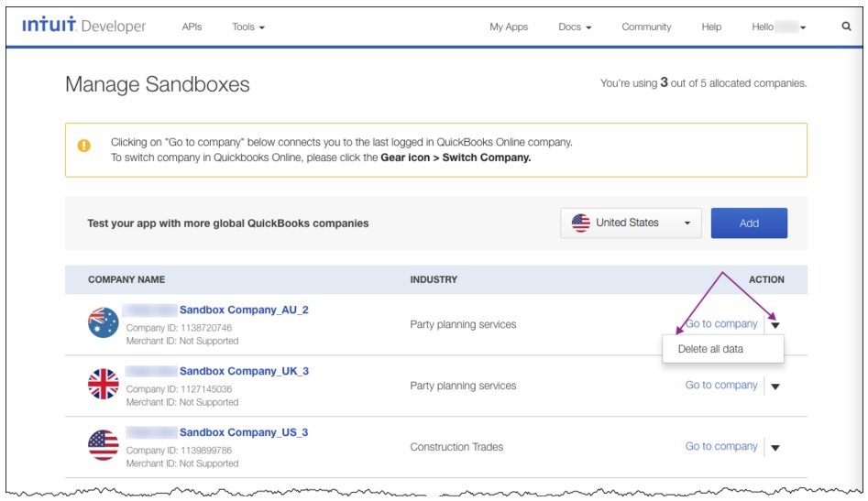Expand the Hello user account menu
The height and width of the screenshot is (501, 868).
[778, 27]
